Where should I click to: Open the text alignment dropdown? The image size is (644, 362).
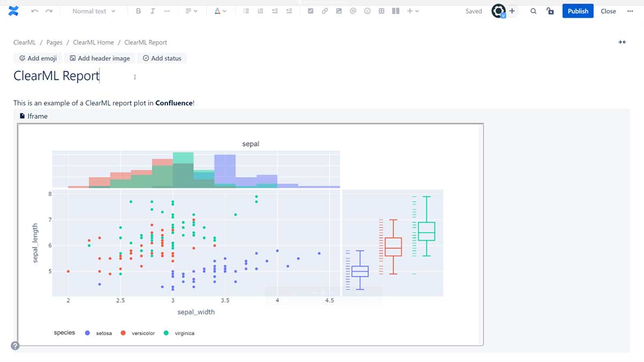coord(192,11)
